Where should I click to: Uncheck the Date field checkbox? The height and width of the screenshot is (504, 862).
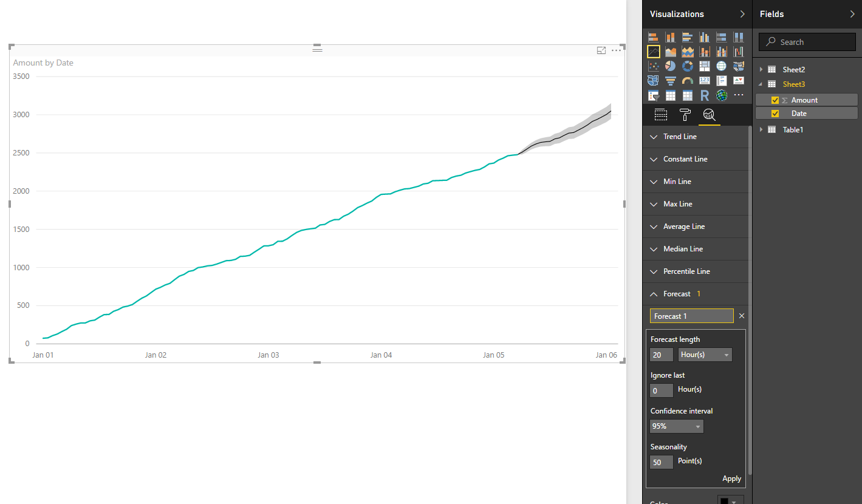pos(775,114)
